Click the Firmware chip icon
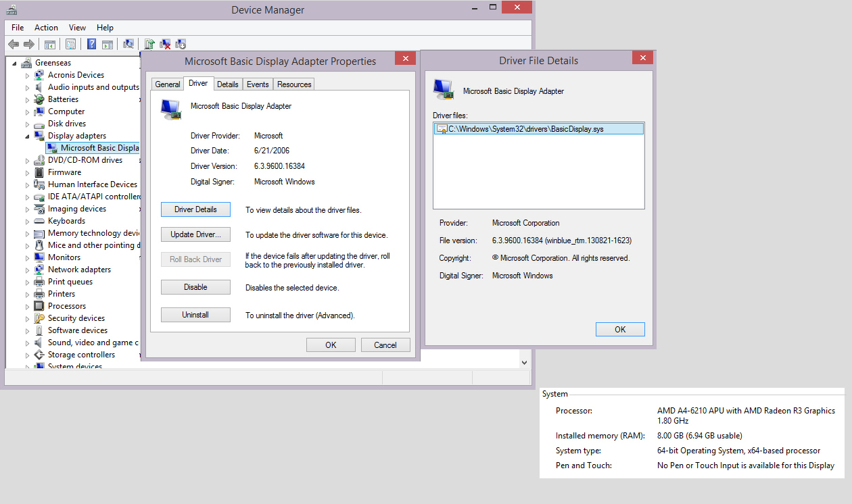This screenshot has width=852, height=504. (39, 172)
